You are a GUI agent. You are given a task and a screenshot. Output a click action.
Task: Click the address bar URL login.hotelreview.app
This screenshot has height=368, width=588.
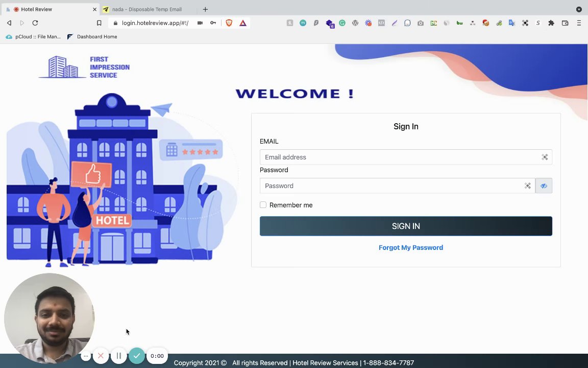tap(155, 23)
